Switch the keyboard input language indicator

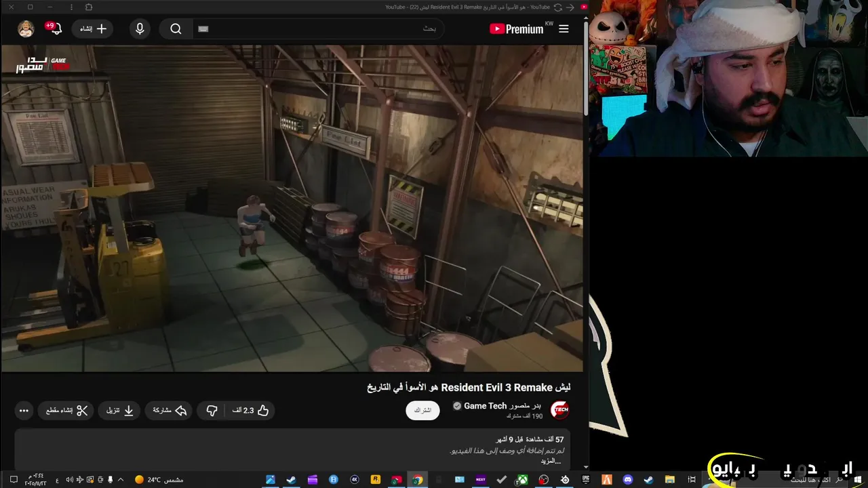tap(58, 480)
